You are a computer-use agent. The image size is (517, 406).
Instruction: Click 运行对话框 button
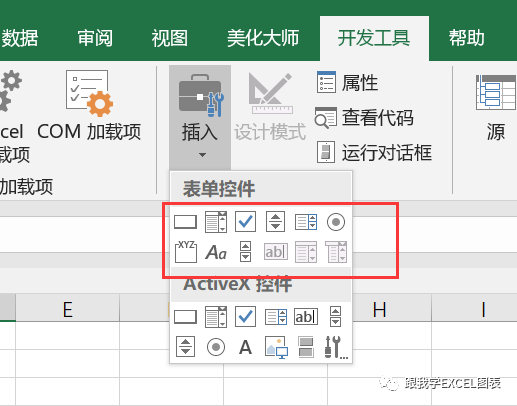(x=374, y=153)
